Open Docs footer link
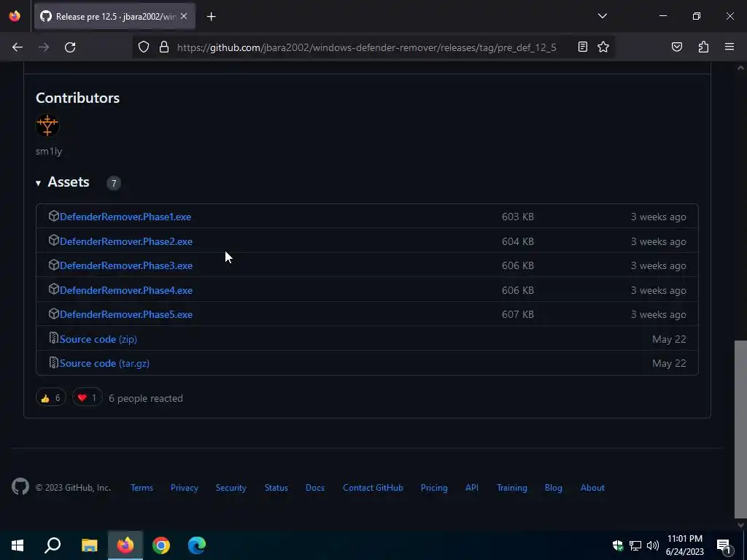 314,488
